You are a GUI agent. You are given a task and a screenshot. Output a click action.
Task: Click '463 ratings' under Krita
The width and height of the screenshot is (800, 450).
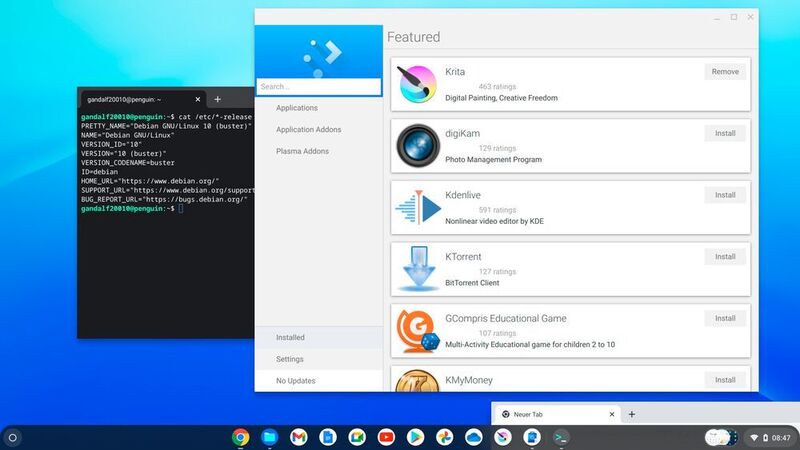pos(497,87)
